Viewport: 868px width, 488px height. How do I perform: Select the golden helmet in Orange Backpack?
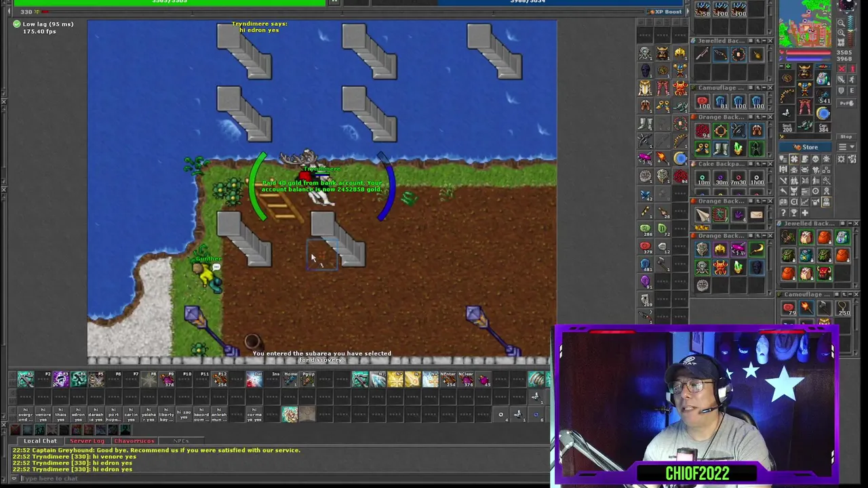click(x=721, y=249)
